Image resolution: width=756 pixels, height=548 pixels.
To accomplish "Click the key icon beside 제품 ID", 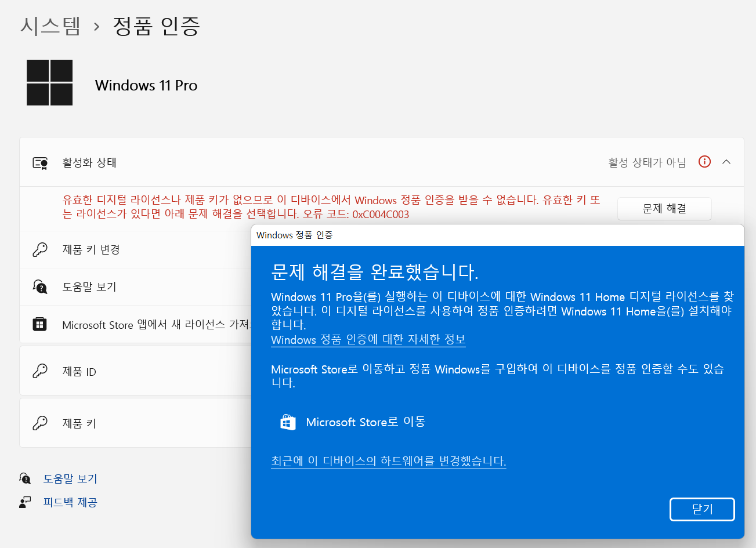I will tap(40, 371).
